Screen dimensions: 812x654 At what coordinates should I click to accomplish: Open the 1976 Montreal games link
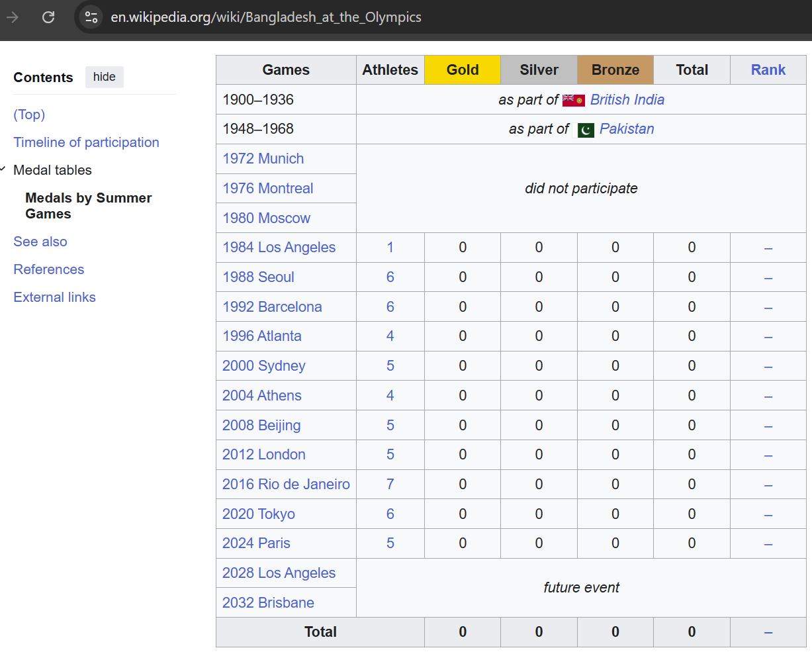(x=267, y=188)
